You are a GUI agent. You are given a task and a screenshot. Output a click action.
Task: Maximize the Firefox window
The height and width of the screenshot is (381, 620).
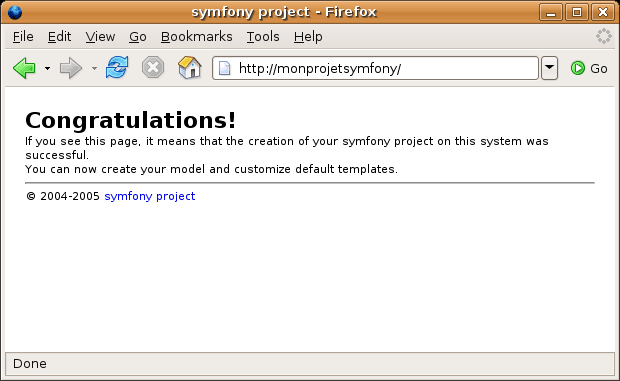577,12
